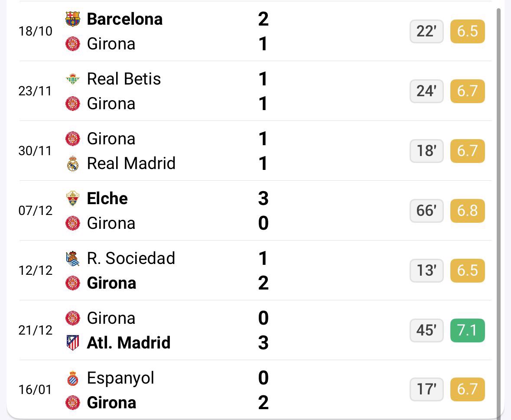The image size is (511, 420).
Task: Click the 13' minutes badge
Action: pyautogui.click(x=426, y=270)
